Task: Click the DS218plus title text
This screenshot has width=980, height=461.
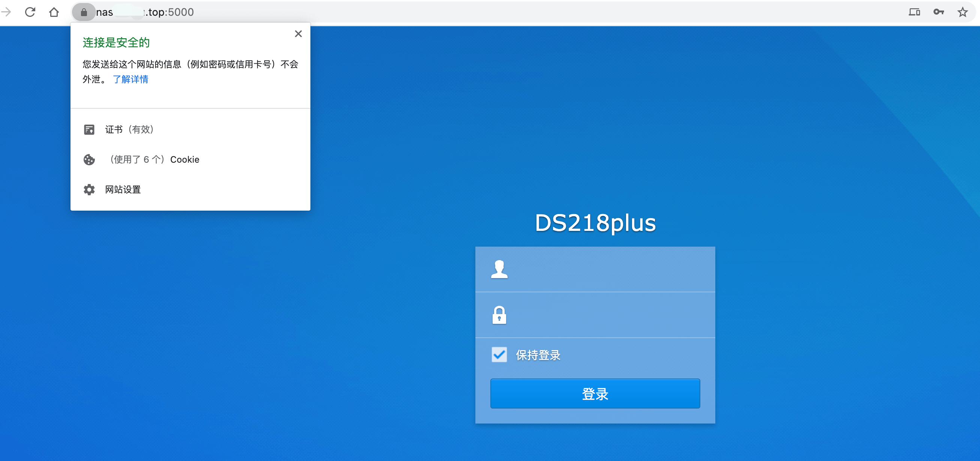Action: (x=595, y=223)
